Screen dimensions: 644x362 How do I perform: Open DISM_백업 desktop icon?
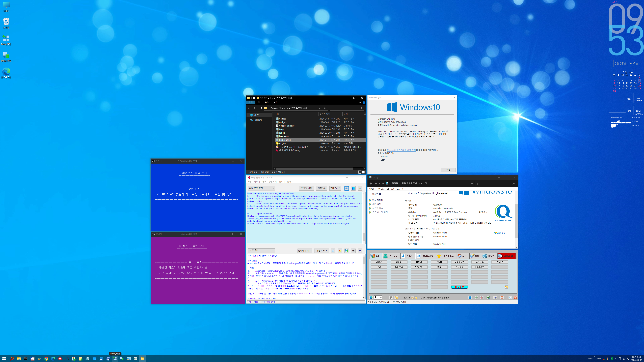[6, 40]
